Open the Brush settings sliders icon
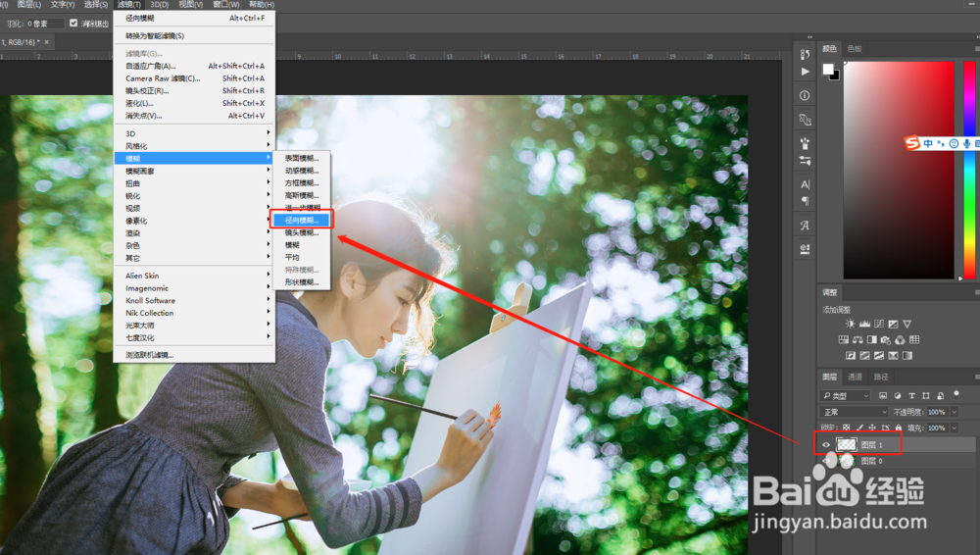 [x=805, y=161]
